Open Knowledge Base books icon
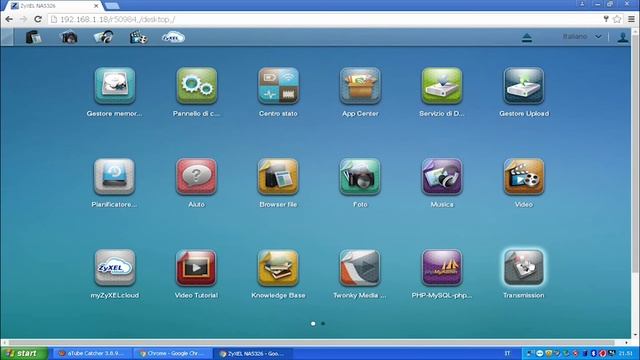 278,267
